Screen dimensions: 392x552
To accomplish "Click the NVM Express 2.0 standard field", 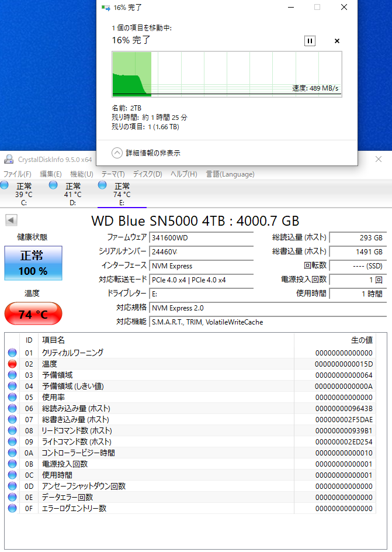I will coord(268,308).
